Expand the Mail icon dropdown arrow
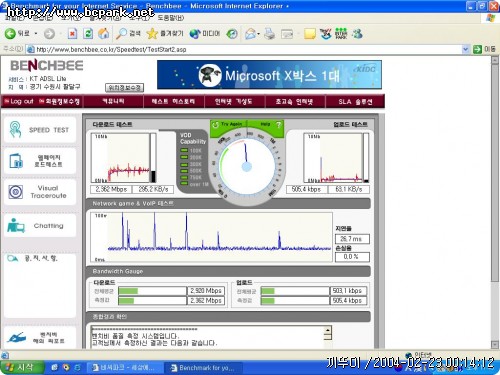500x375 pixels. pyautogui.click(x=259, y=34)
